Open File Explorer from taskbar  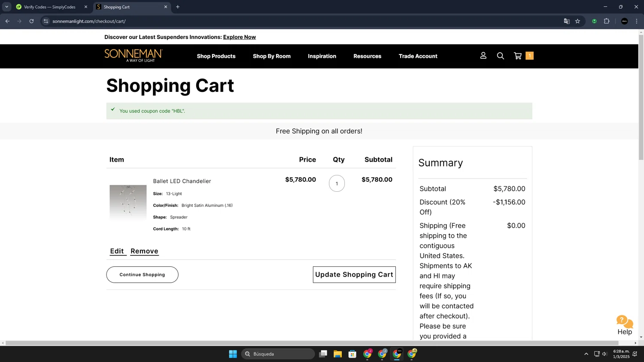click(x=337, y=354)
